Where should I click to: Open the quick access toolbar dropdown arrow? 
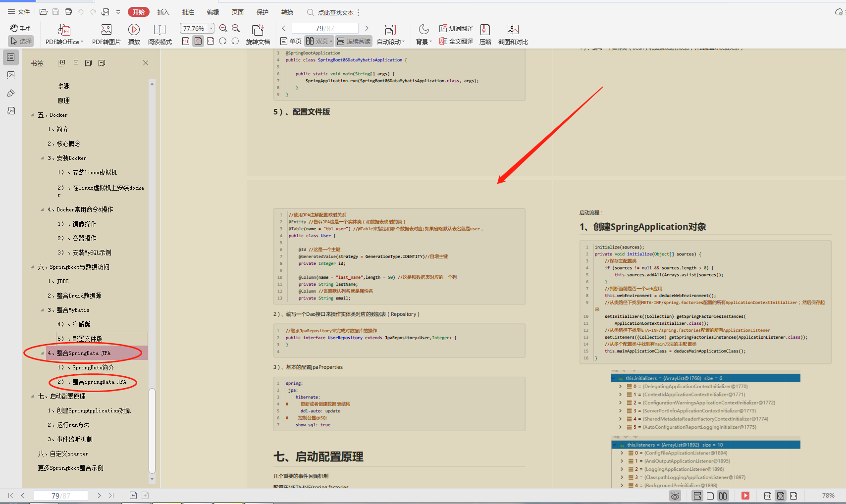pyautogui.click(x=118, y=12)
